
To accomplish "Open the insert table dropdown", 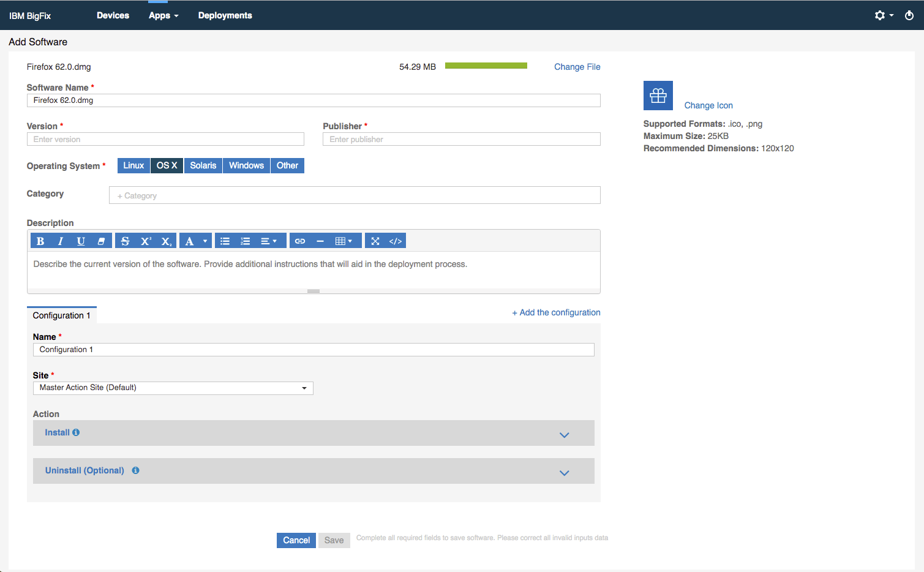I will [x=344, y=241].
